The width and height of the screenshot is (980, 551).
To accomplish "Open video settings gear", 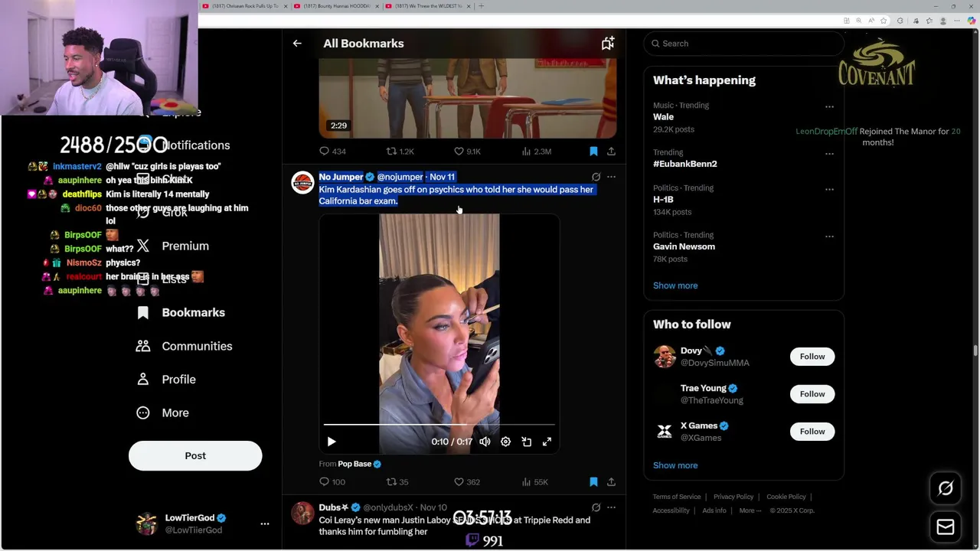I will pos(505,442).
